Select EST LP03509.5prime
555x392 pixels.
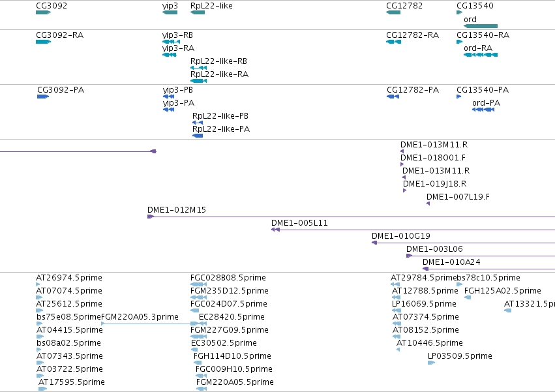432,363
